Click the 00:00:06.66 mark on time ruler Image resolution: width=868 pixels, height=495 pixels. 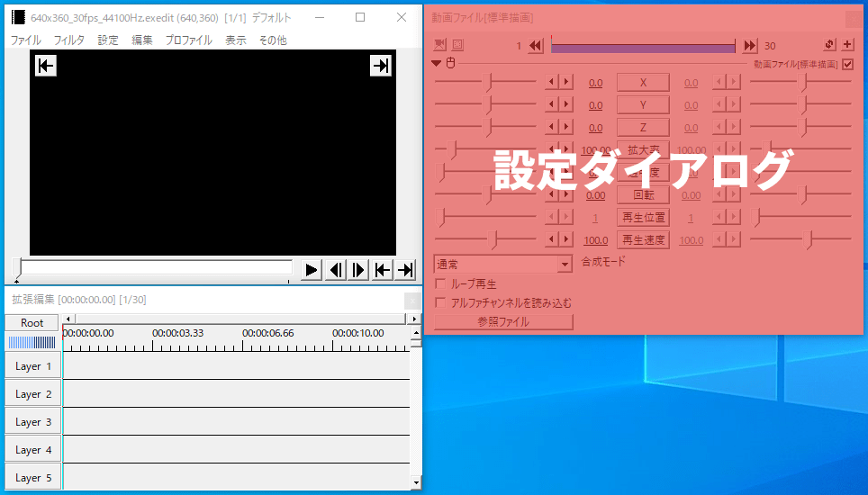coord(268,334)
